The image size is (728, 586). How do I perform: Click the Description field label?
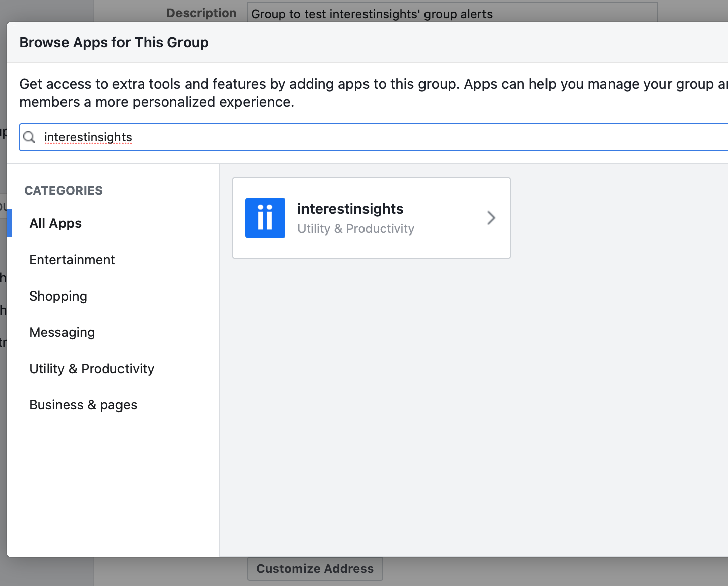coord(201,13)
